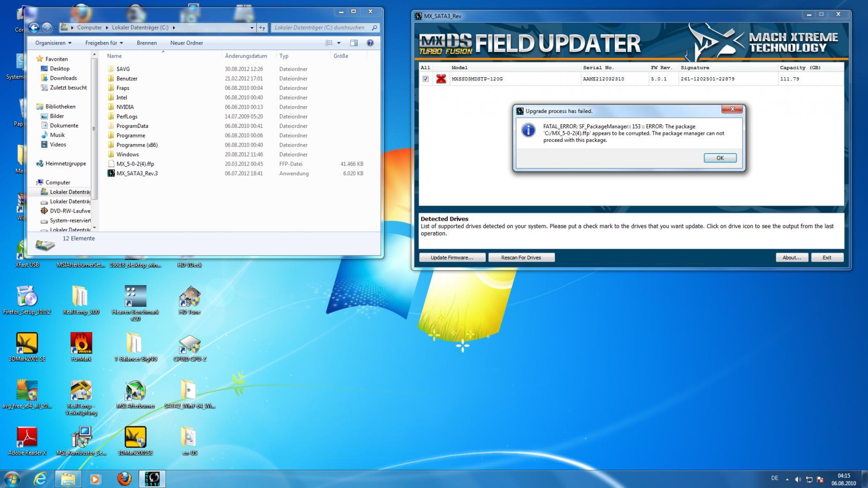The width and height of the screenshot is (868, 488).
Task: Click the All column header in drive list
Action: (x=425, y=68)
